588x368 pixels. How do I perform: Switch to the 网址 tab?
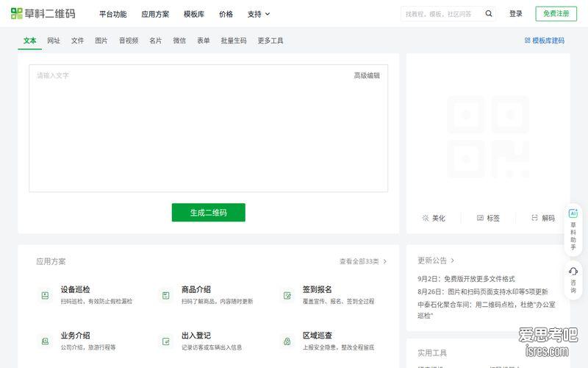(54, 40)
